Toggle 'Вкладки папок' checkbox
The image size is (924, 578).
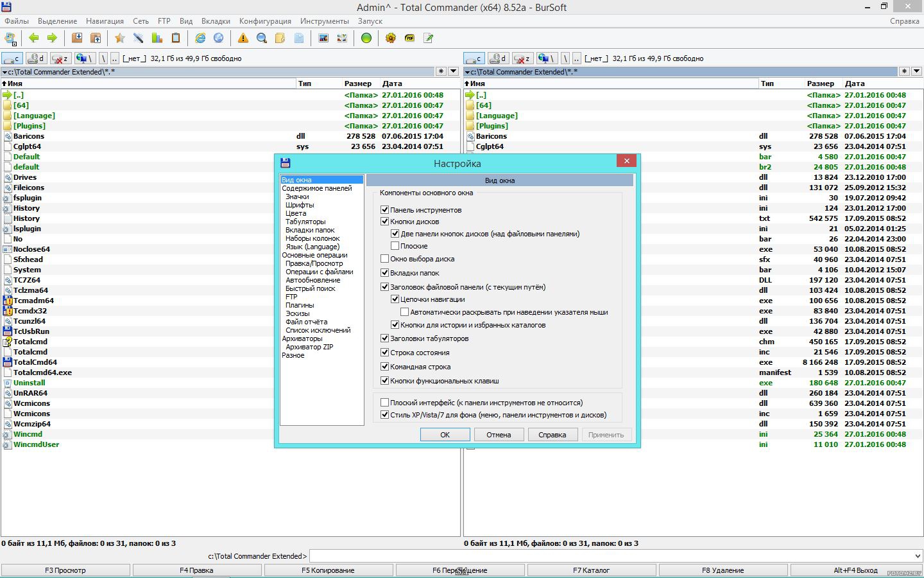pos(385,272)
